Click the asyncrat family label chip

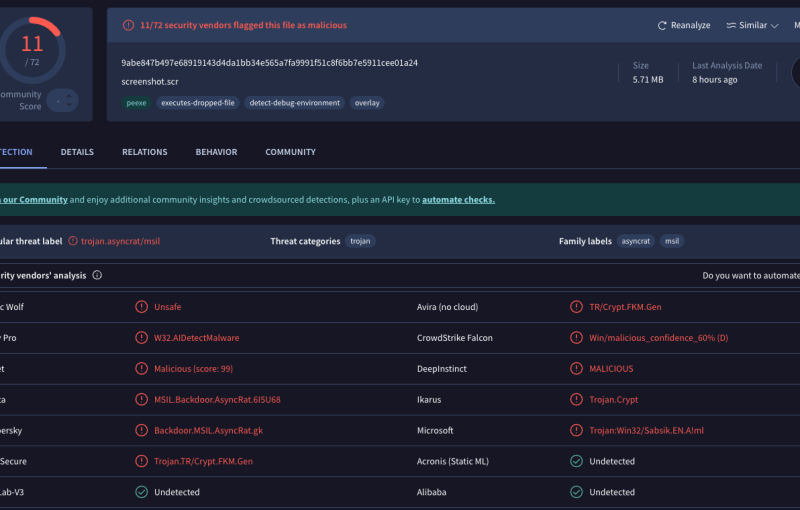tap(635, 241)
